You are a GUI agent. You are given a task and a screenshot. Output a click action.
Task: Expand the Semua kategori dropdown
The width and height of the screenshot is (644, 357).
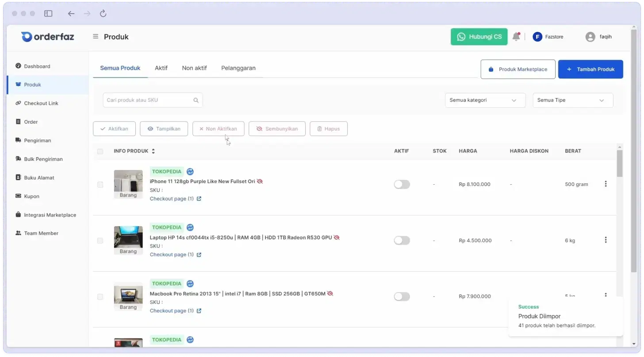[485, 100]
